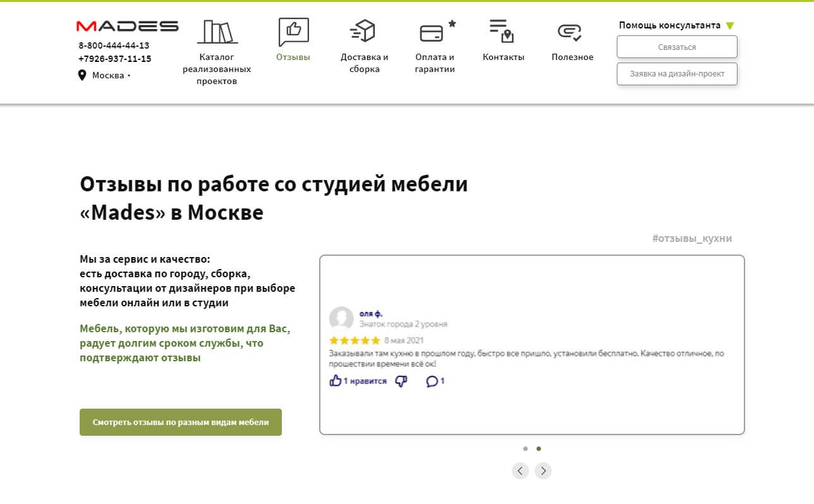814x504 pixels.
Task: Click the thumbs-up reviews icon
Action: (293, 32)
